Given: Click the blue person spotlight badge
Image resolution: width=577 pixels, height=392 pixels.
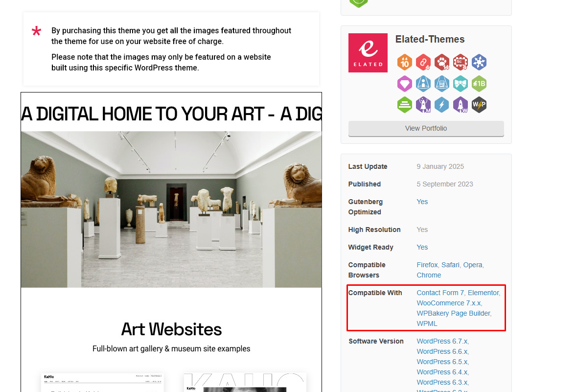Looking at the screenshot, I should click(423, 84).
